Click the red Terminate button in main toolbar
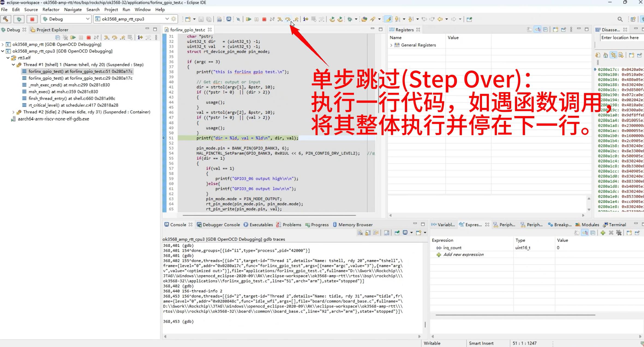Viewport: 644px width, 347px height. pyautogui.click(x=264, y=19)
